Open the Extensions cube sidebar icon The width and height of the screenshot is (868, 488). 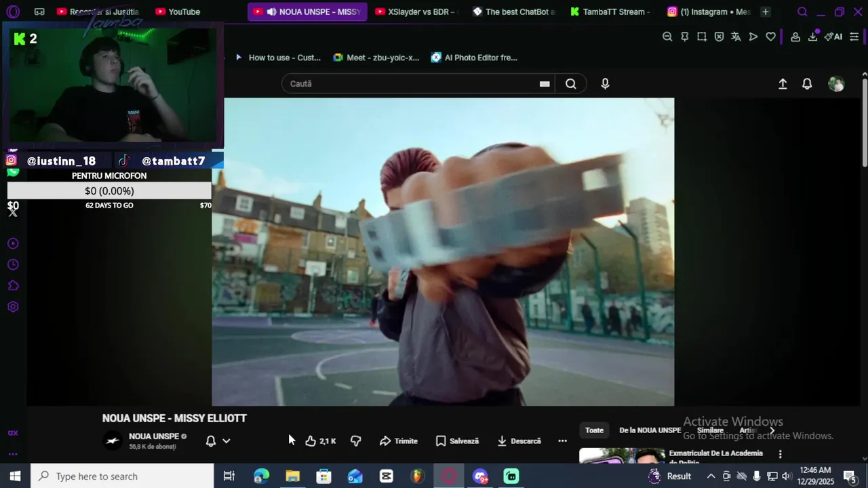(x=13, y=285)
